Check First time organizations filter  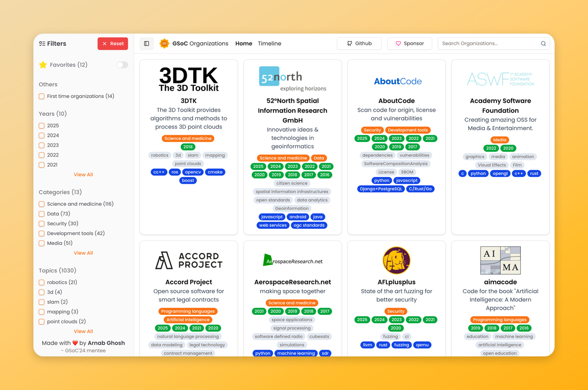pos(42,96)
